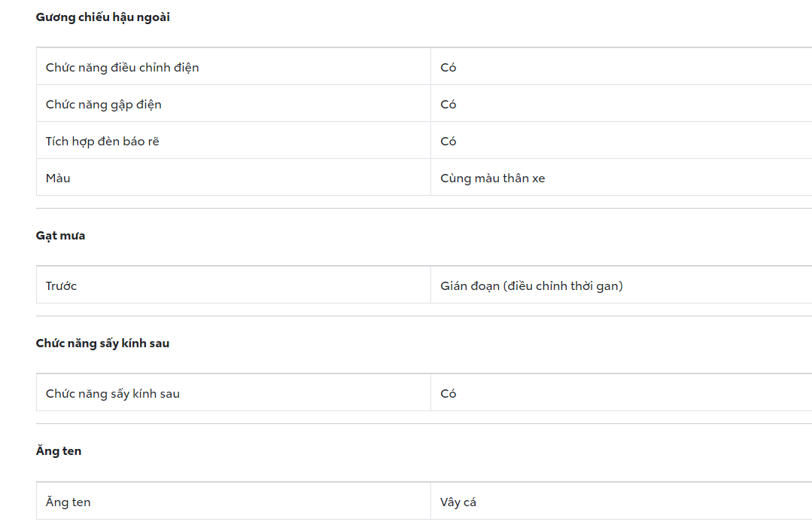Click 'Có' value for Chức năng sấy kính sau
Screen dimensions: 812x525
coord(449,394)
